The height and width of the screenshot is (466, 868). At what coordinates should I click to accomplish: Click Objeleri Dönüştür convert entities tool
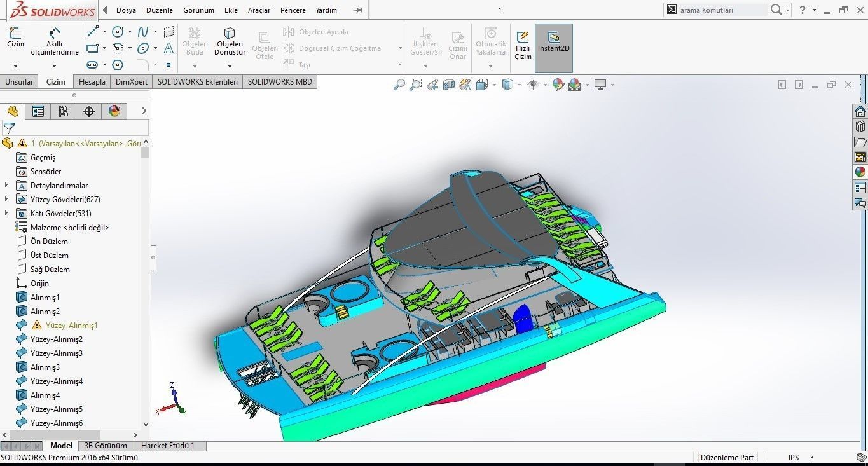pos(230,41)
